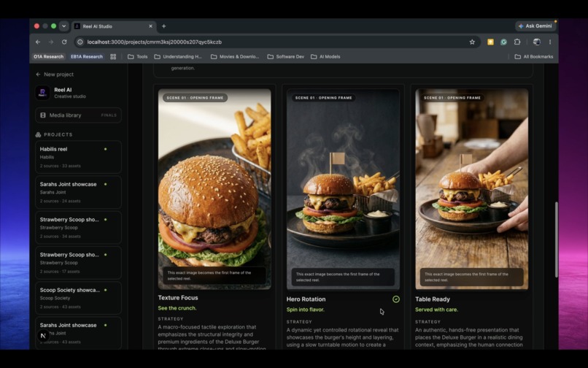This screenshot has height=368, width=588.
Task: Open the Chrome profile avatar
Action: [x=537, y=42]
